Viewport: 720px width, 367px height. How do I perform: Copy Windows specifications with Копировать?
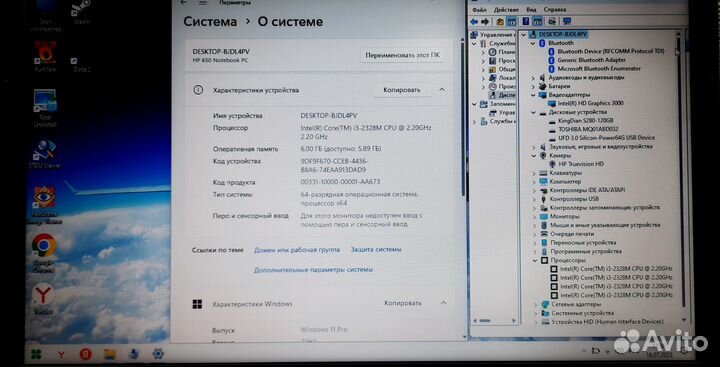tap(402, 303)
